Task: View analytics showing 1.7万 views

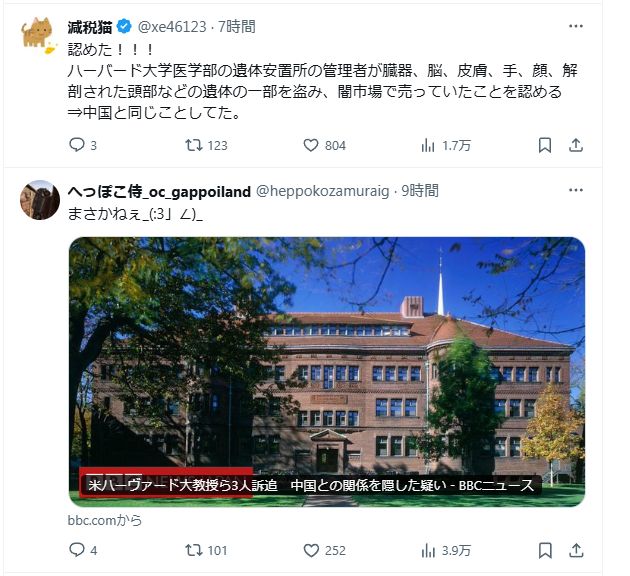Action: [x=446, y=145]
